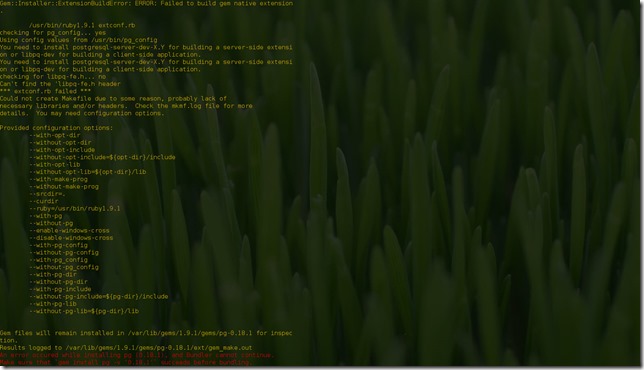Click '--without-opt-lib=${opt-dir}/lib' option
644x370 pixels.
pyautogui.click(x=88, y=172)
